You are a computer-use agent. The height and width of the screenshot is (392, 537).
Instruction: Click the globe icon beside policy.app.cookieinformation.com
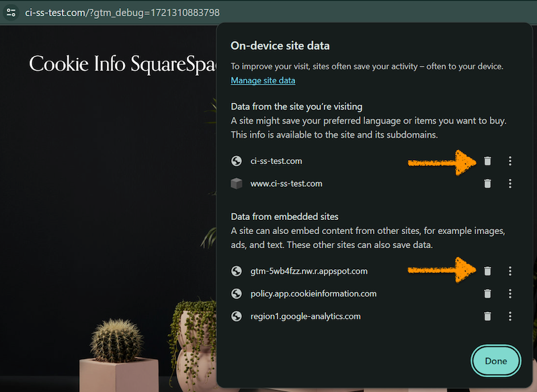(x=237, y=294)
